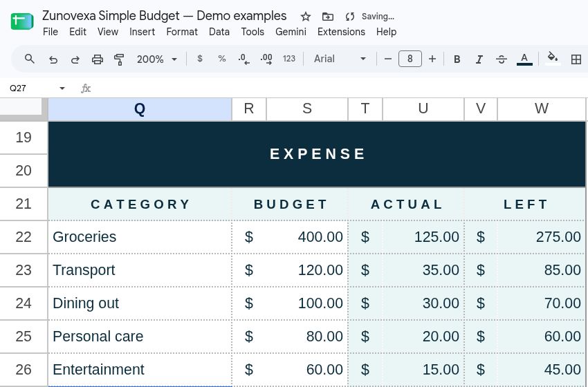Toggle bold formatting
Viewport: 588px width, 387px height.
pyautogui.click(x=457, y=59)
